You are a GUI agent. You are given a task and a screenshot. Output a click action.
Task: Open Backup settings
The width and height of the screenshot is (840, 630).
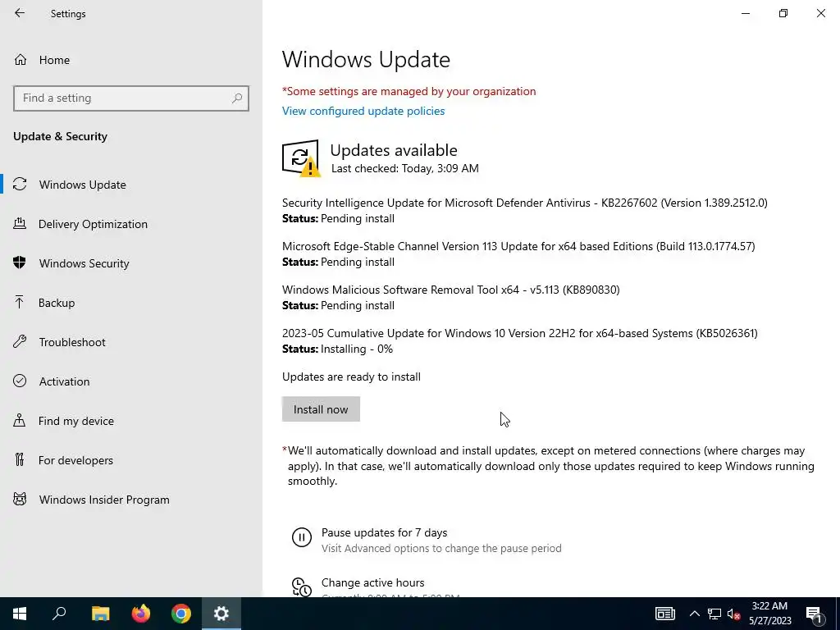tap(131, 303)
